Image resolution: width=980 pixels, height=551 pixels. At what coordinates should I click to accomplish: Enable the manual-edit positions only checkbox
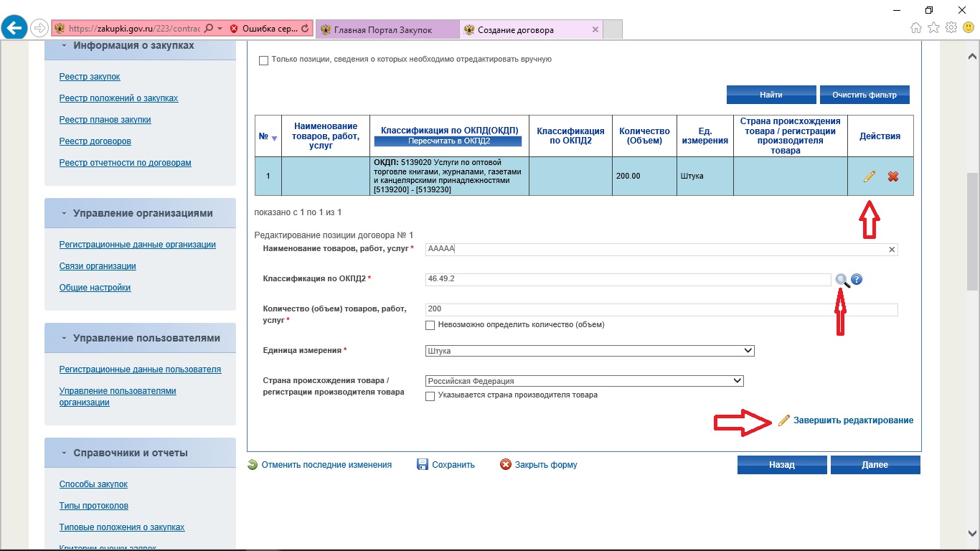(263, 60)
